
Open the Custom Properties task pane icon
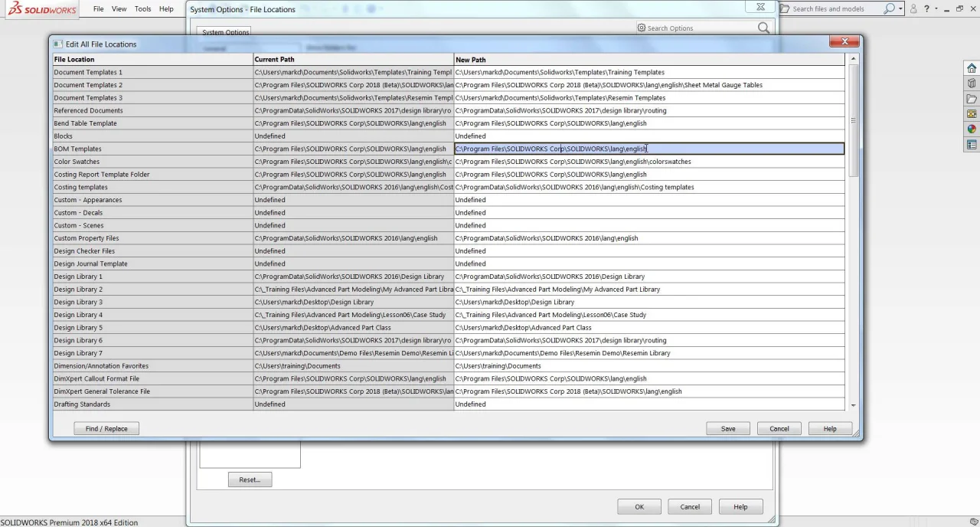click(972, 145)
